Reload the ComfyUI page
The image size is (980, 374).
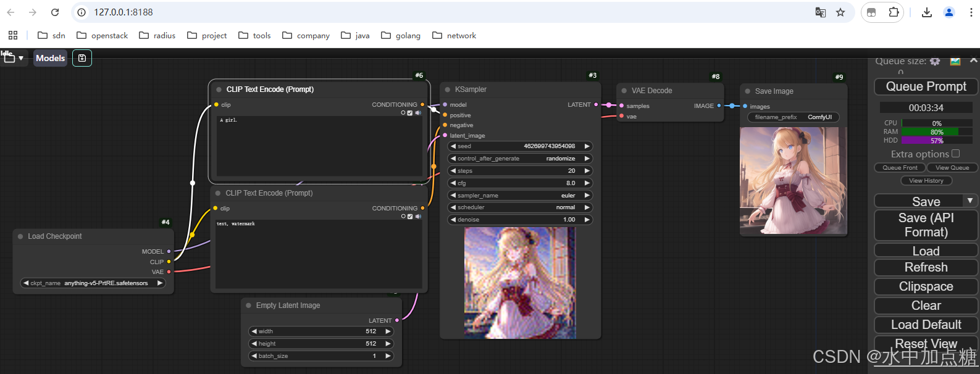point(55,12)
